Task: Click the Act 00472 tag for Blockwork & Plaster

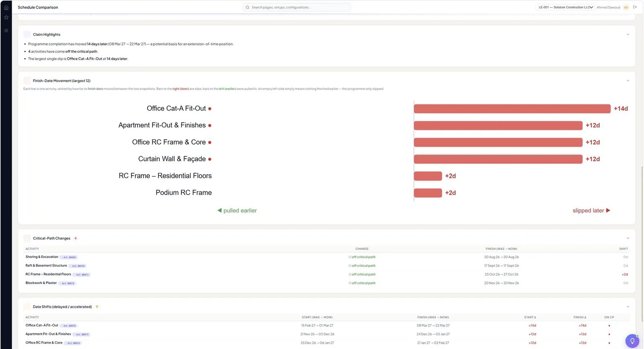Action: pyautogui.click(x=68, y=283)
